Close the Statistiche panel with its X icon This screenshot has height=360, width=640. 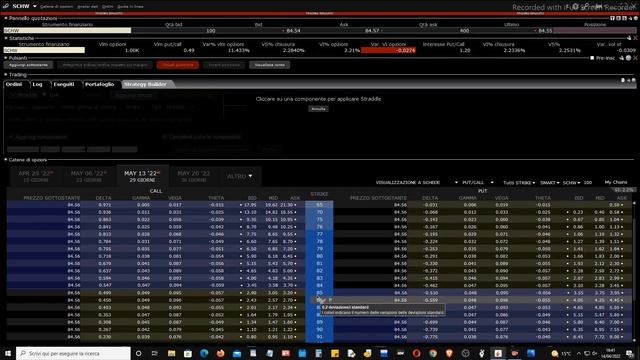click(635, 38)
